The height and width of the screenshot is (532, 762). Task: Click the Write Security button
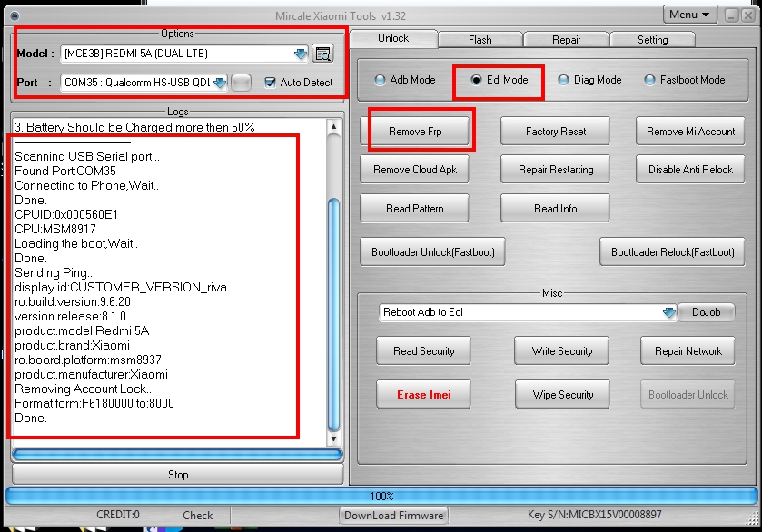click(x=562, y=350)
